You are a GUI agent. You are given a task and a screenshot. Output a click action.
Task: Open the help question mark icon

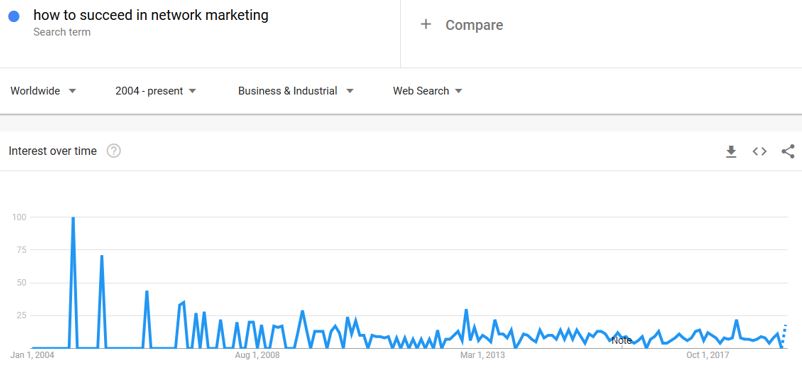tap(114, 151)
